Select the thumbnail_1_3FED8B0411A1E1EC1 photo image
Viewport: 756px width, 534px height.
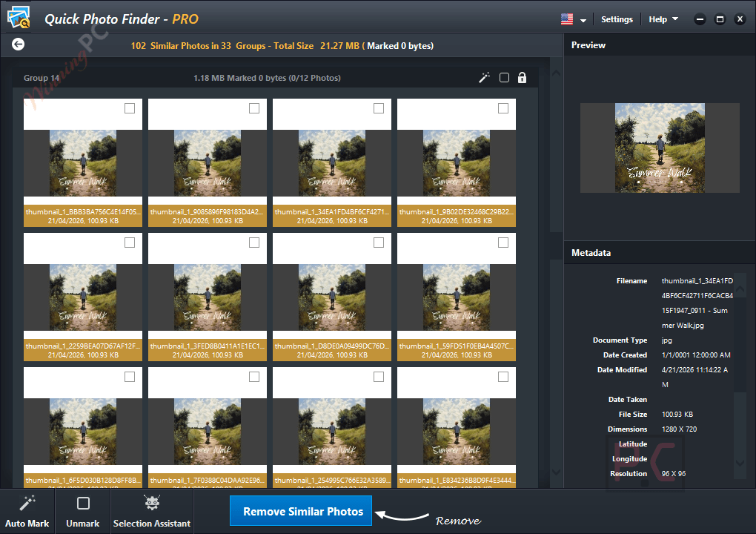208,297
